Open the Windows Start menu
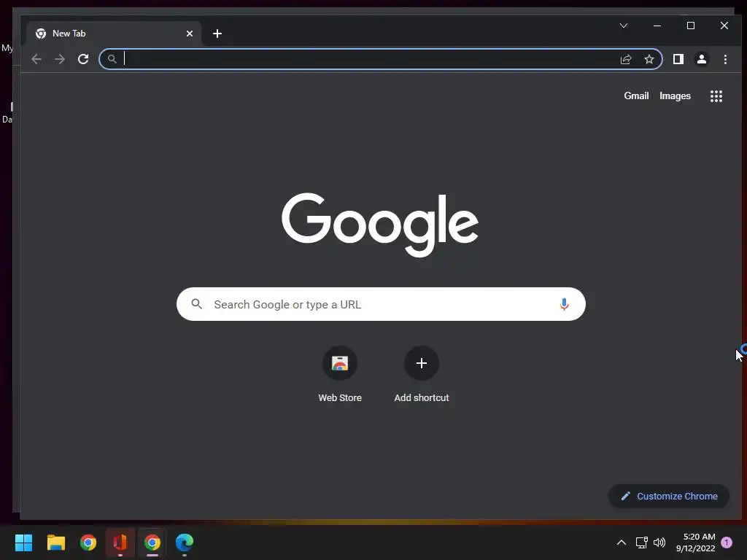 tap(23, 542)
